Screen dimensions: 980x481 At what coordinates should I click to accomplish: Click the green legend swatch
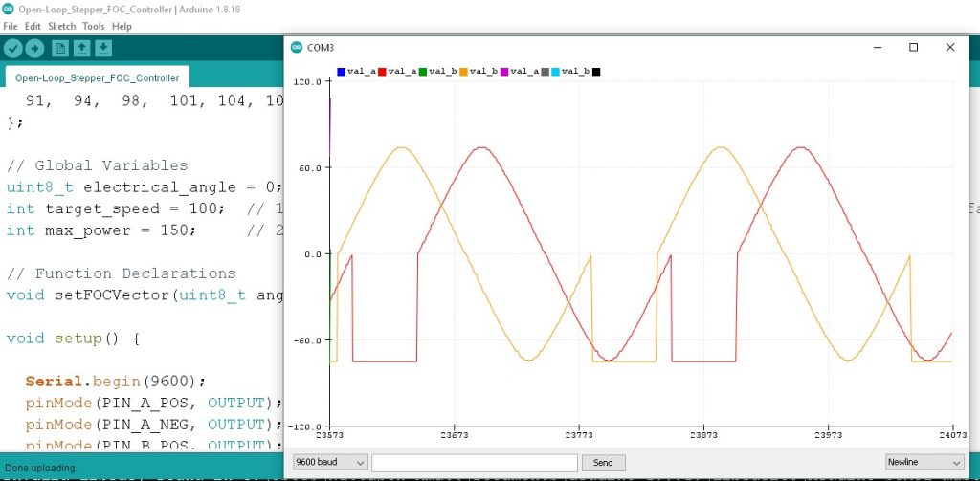[x=422, y=72]
